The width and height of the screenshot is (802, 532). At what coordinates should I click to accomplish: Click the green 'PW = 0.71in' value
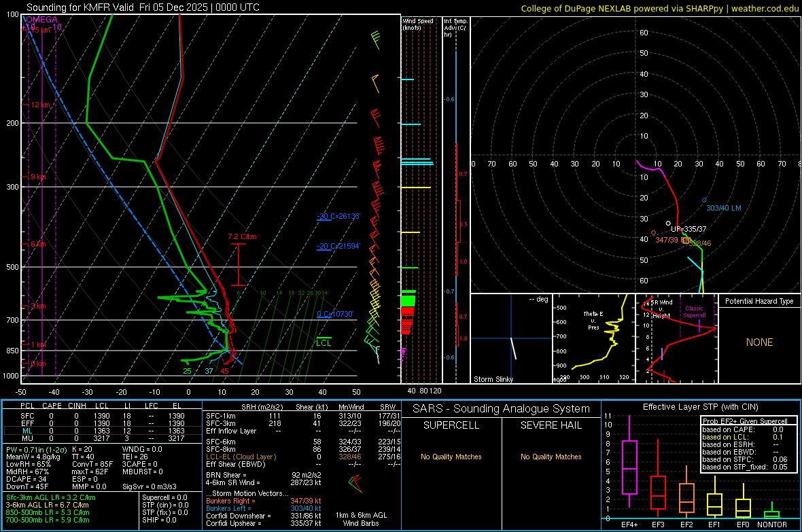(35, 450)
